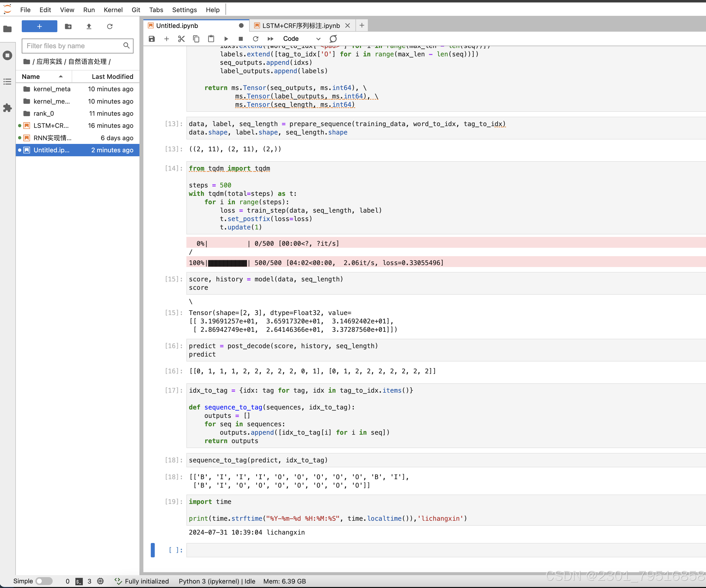Image resolution: width=706 pixels, height=588 pixels.
Task: Interrupt the kernel with the stop icon
Action: (x=241, y=39)
